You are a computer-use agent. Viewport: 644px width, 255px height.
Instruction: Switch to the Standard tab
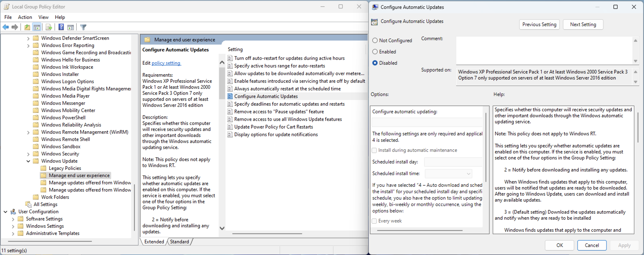(x=179, y=242)
